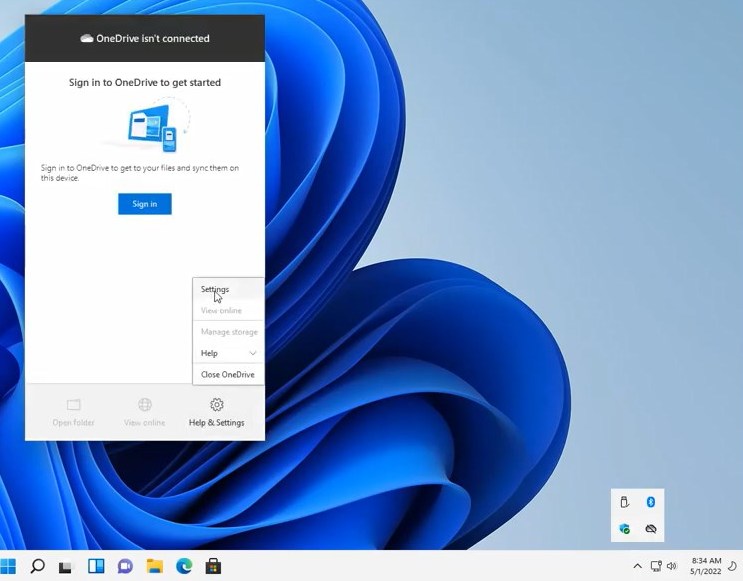The width and height of the screenshot is (743, 581).
Task: Click the OneDrive disconnected tray icon
Action: point(651,528)
